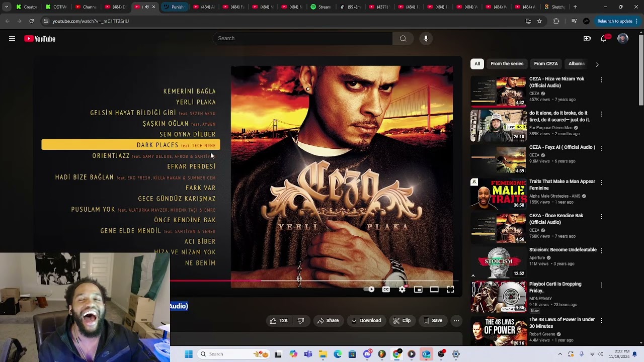This screenshot has width=644, height=362.
Task: Open Chrome media control icon
Action: coord(574,21)
